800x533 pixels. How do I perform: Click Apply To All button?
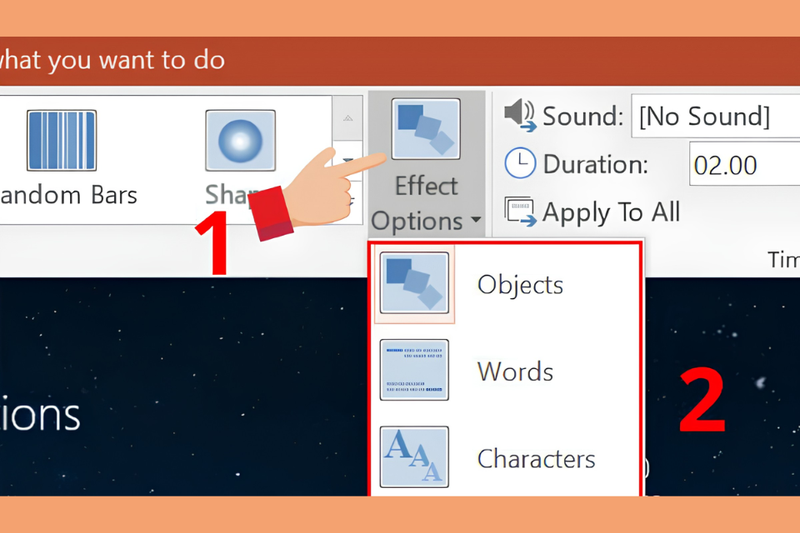[592, 212]
